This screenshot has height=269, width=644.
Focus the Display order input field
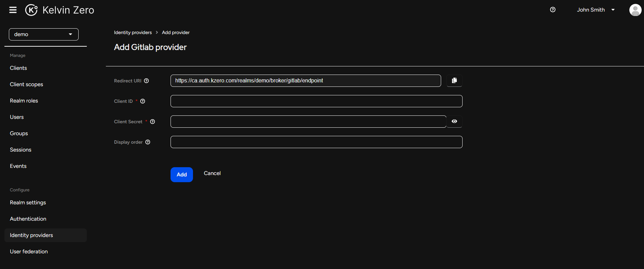pyautogui.click(x=316, y=142)
